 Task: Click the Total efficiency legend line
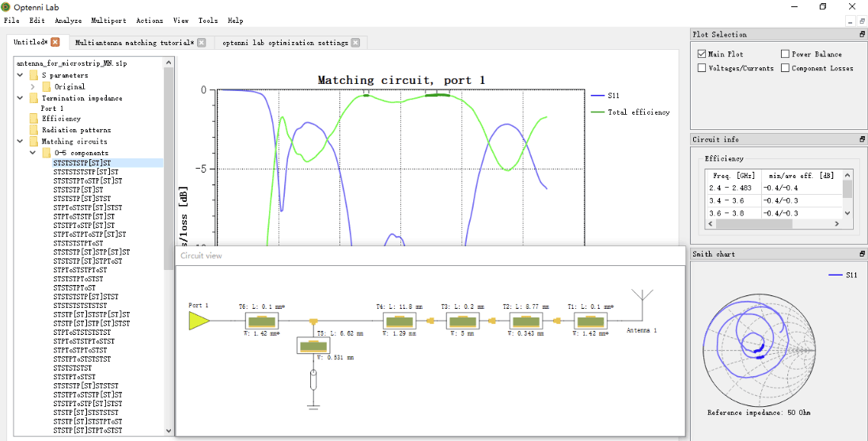click(x=598, y=112)
